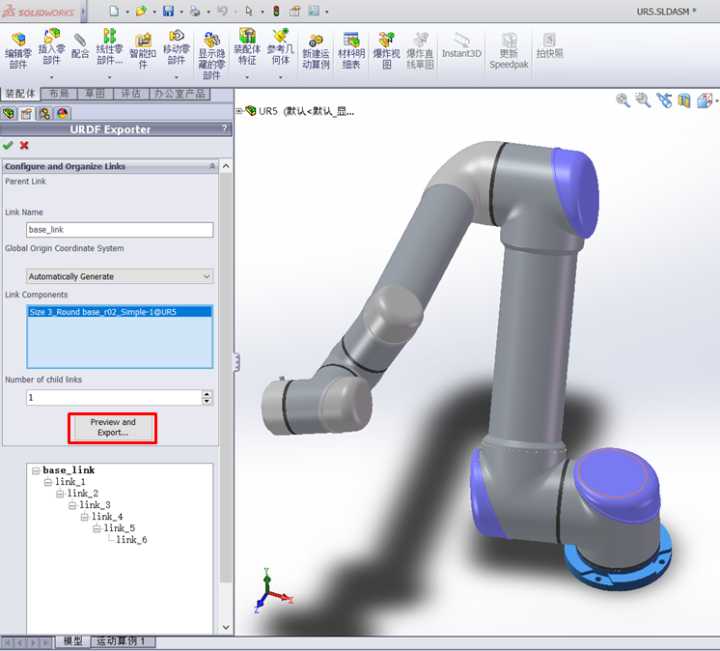Screen dimensions: 720x651
Task: Create a new document from quick toolbar
Action: click(114, 11)
